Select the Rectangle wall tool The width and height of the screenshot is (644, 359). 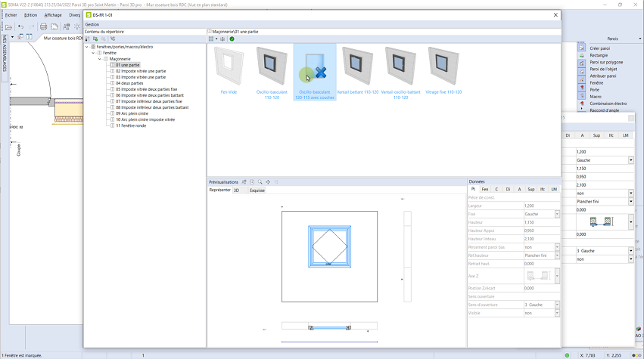599,55
